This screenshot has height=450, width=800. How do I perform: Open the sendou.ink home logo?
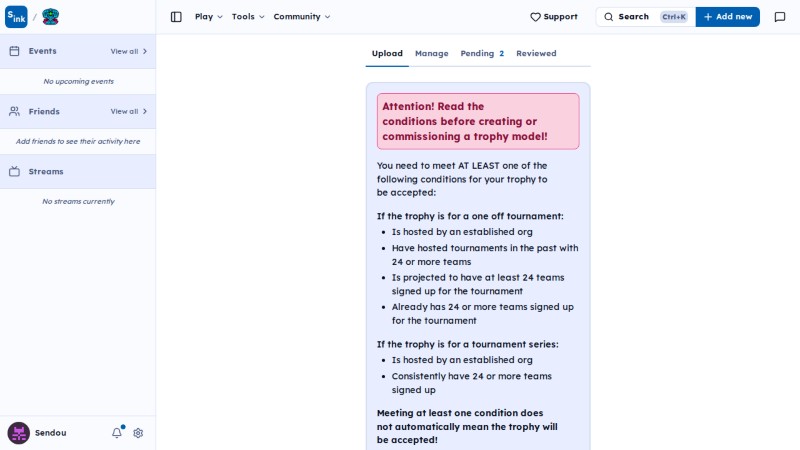click(x=16, y=17)
